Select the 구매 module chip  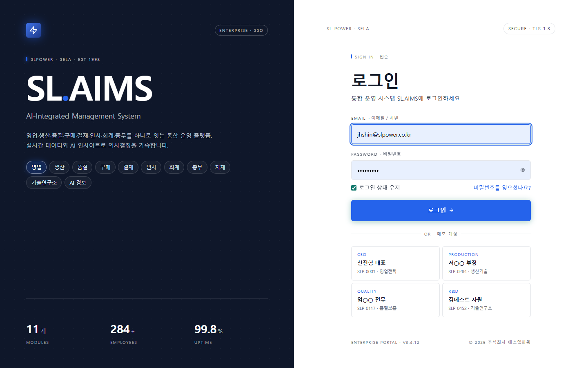click(105, 167)
